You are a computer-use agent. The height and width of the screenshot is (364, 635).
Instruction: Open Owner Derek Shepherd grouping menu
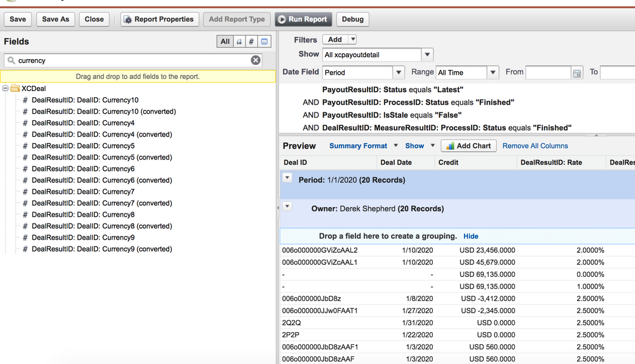click(287, 206)
